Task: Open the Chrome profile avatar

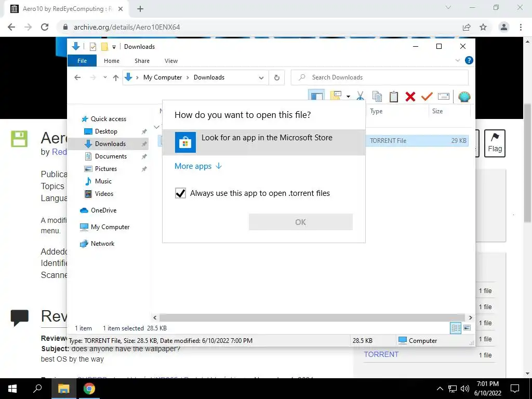Action: coord(504,27)
